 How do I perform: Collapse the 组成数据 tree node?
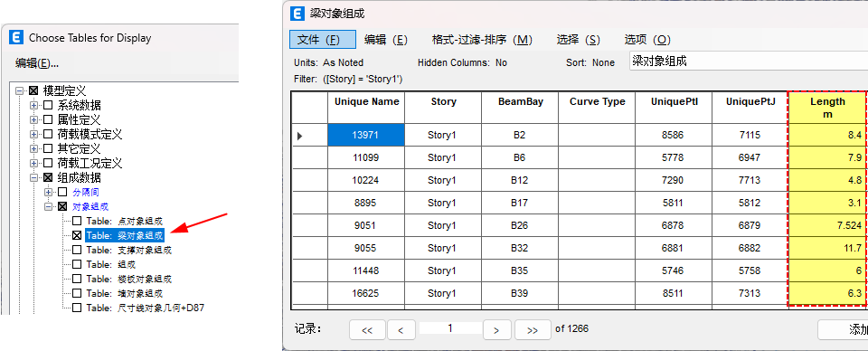[x=34, y=177]
